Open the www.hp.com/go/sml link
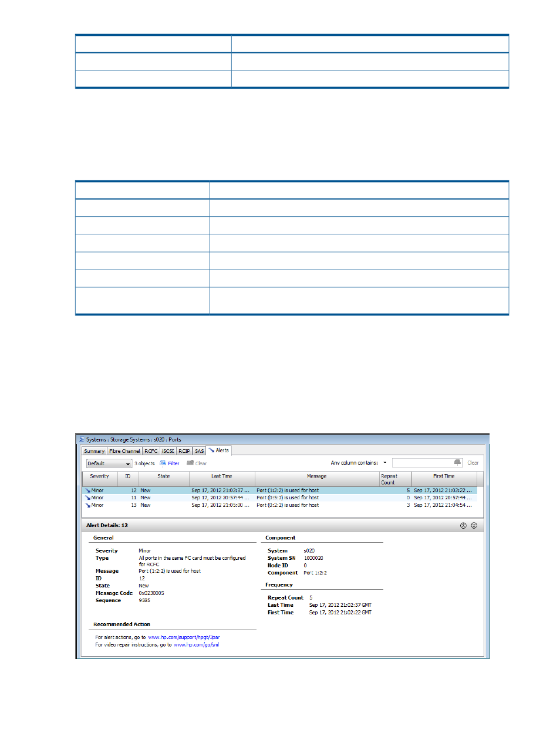560x746 pixels. 196,645
